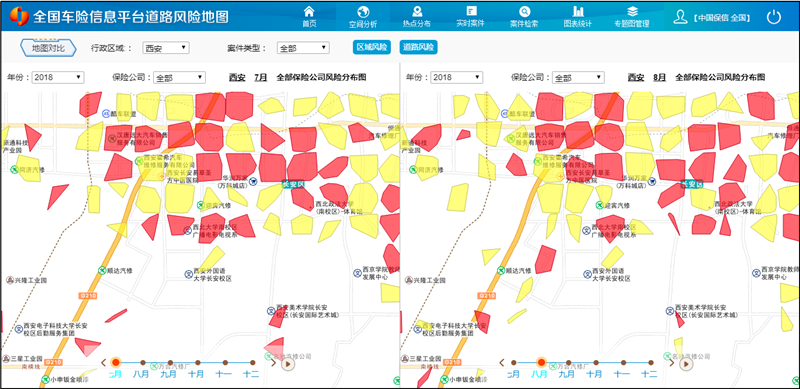Click the power logout icon
Image resolution: width=800 pixels, height=389 pixels.
click(x=774, y=17)
